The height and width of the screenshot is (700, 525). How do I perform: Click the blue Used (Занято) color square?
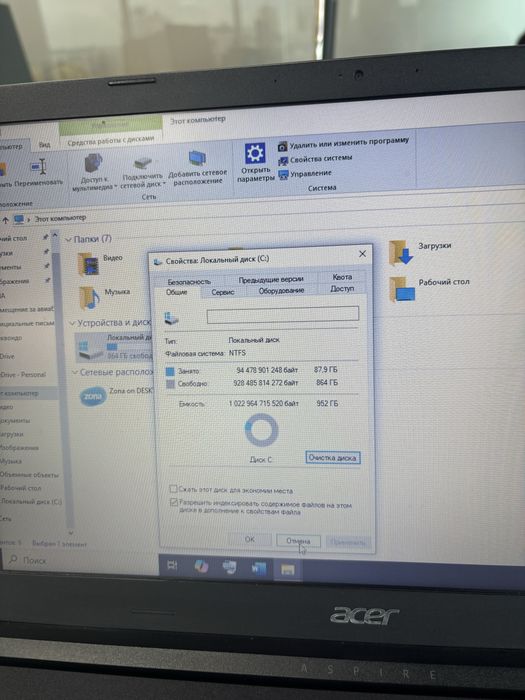(x=170, y=371)
